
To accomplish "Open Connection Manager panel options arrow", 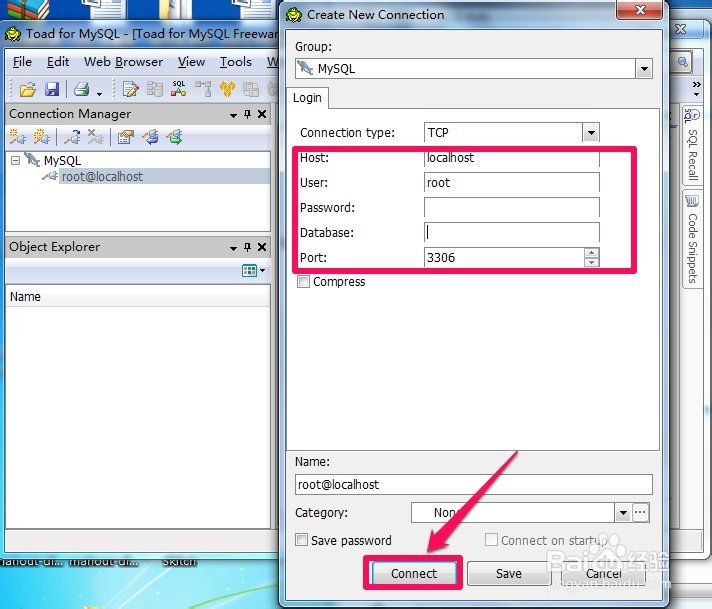I will click(233, 115).
